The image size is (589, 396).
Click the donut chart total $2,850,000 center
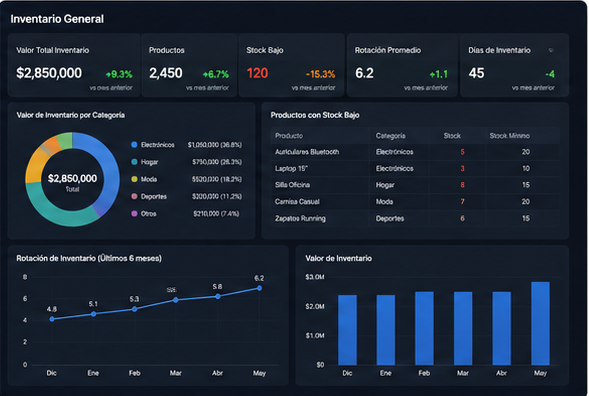[x=72, y=178]
